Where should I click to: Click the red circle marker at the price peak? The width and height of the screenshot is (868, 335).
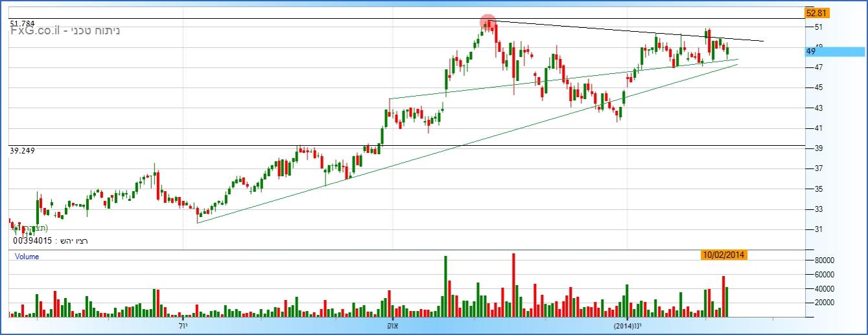(x=488, y=23)
